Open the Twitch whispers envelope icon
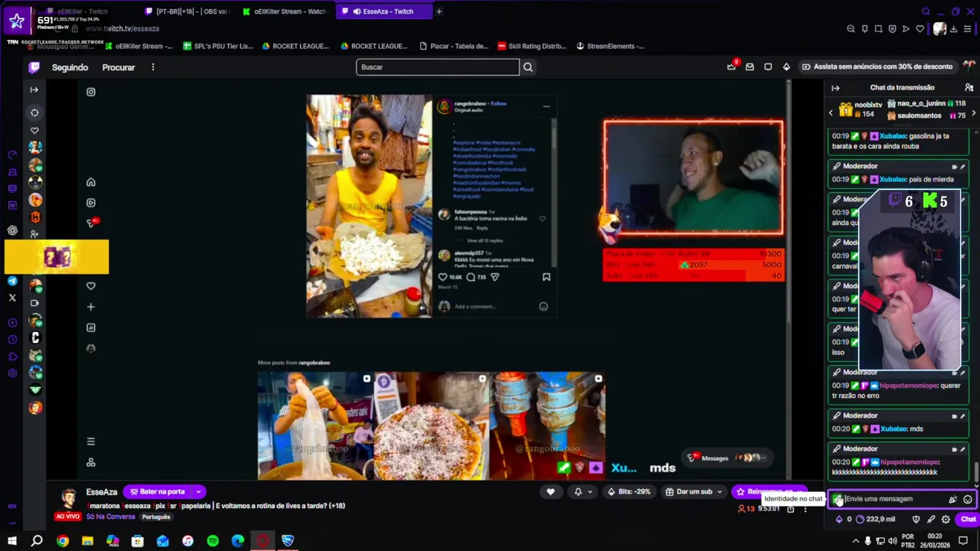Viewport: 980px width, 551px height. 750,67
